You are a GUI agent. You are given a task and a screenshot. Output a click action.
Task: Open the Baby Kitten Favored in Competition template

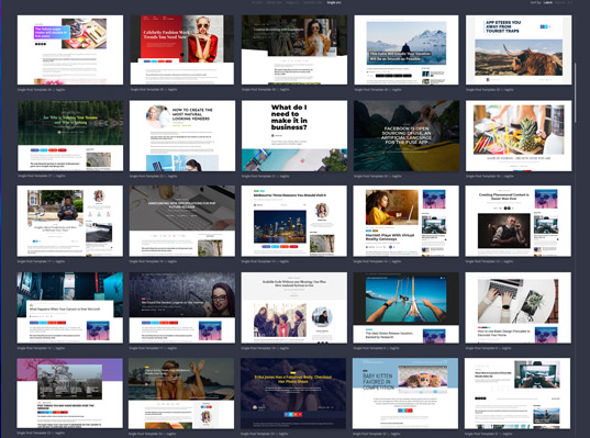[x=405, y=393]
